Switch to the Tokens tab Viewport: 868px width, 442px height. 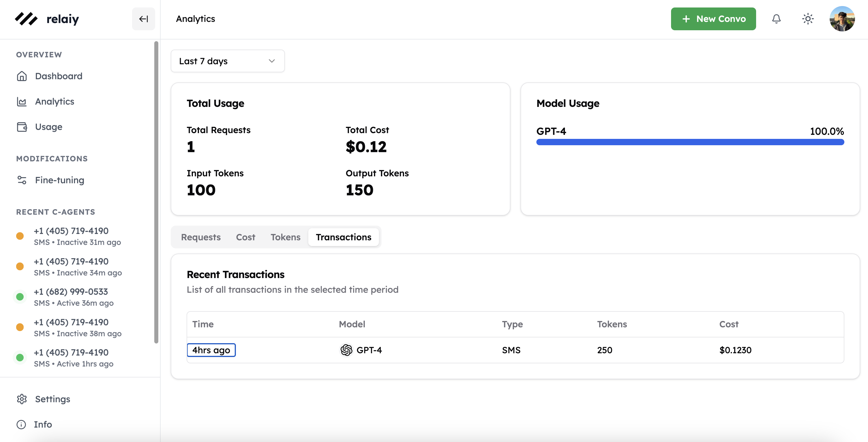[285, 237]
